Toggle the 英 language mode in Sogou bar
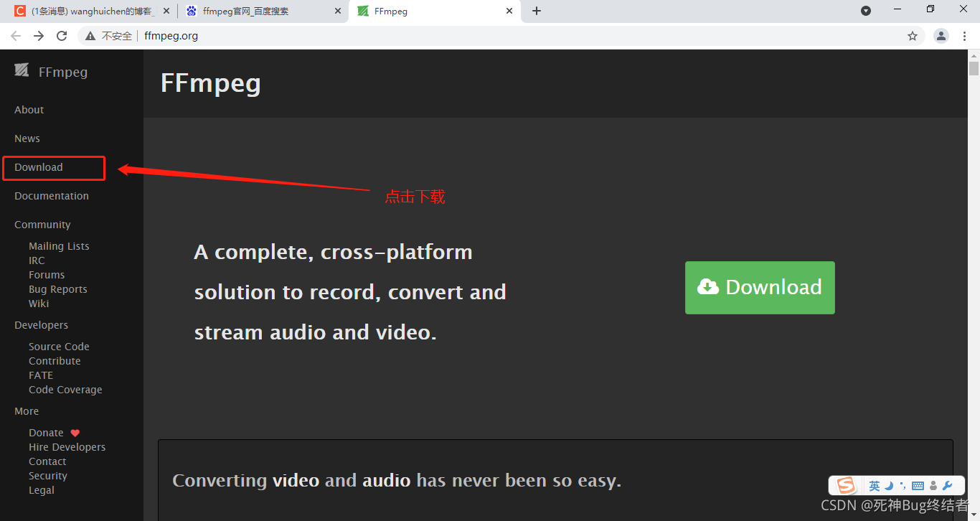 [x=875, y=486]
